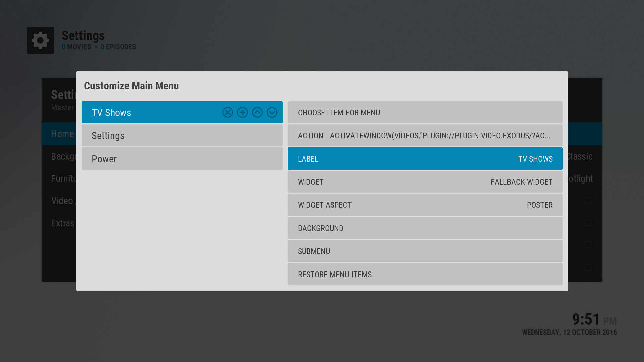The image size is (644, 362).
Task: Open the Background chooser
Action: (x=425, y=228)
